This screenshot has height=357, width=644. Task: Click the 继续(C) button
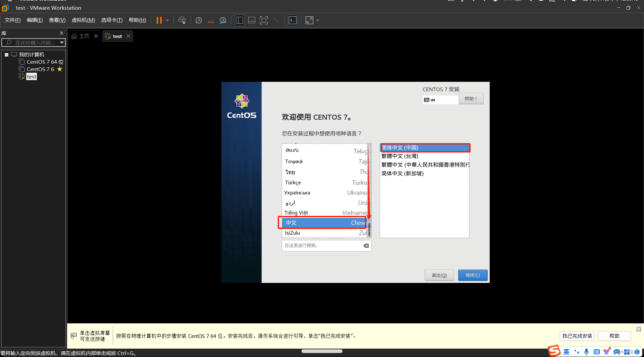coord(473,275)
